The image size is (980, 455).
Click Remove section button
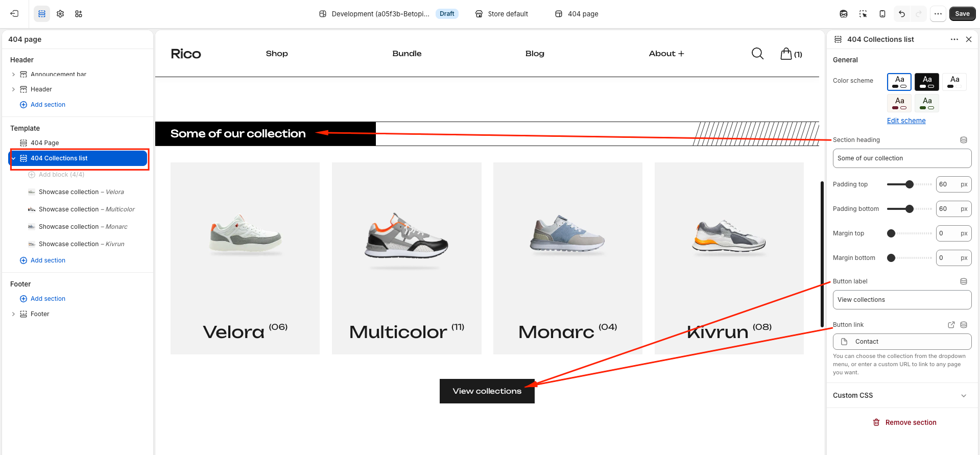click(x=904, y=422)
